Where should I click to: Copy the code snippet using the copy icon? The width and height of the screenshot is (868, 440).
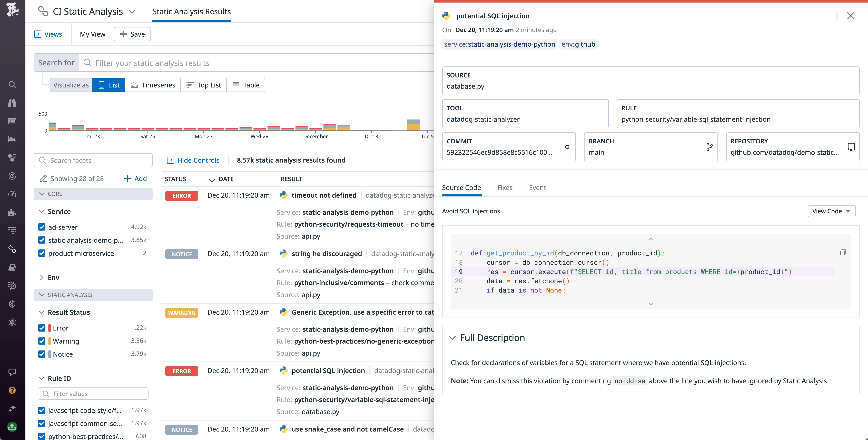(843, 252)
